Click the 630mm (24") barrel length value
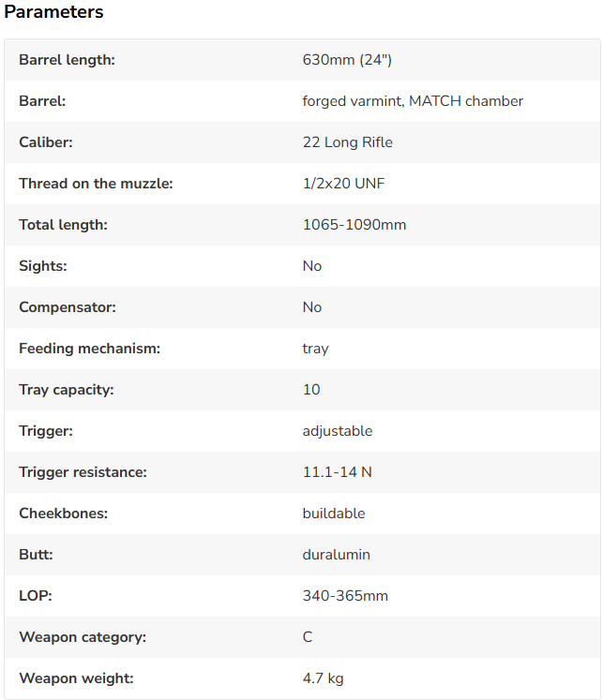Screen dimensions: 603x700 [x=347, y=60]
